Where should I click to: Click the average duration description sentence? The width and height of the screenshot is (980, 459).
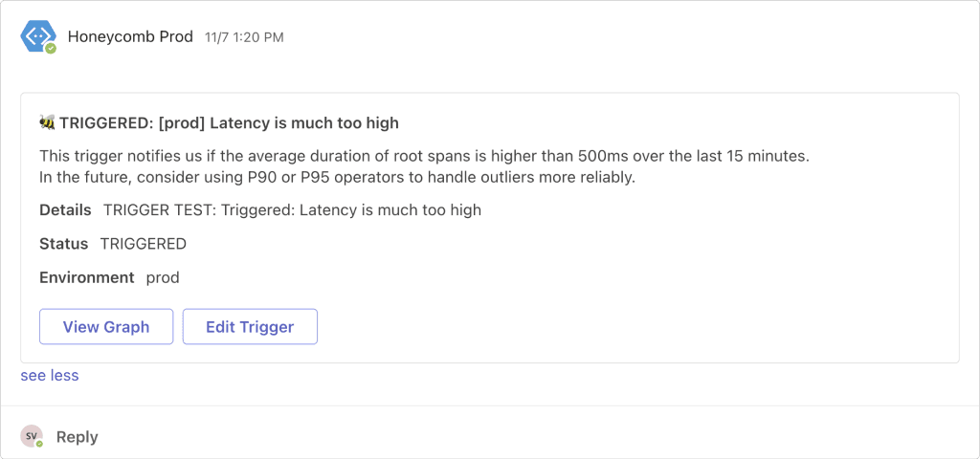(424, 156)
